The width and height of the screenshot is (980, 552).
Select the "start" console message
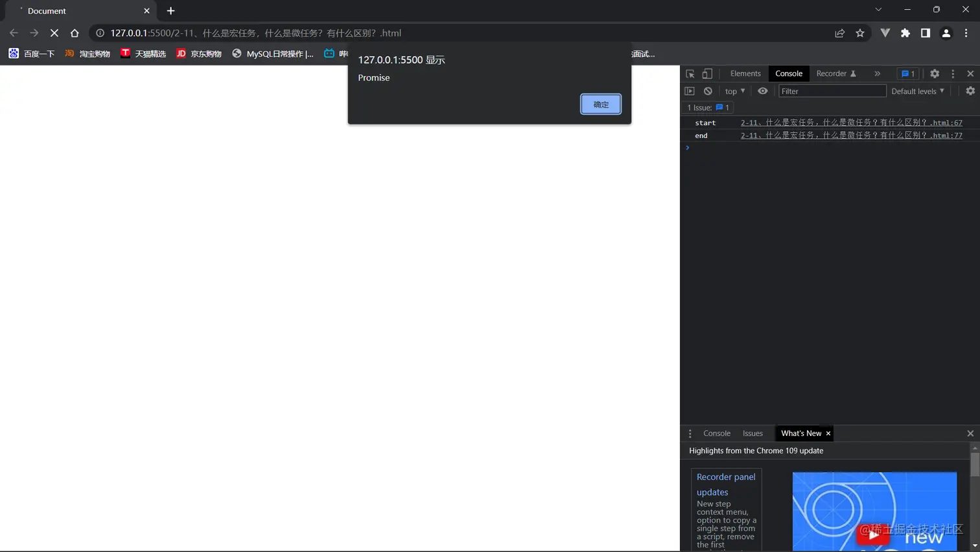coord(705,123)
